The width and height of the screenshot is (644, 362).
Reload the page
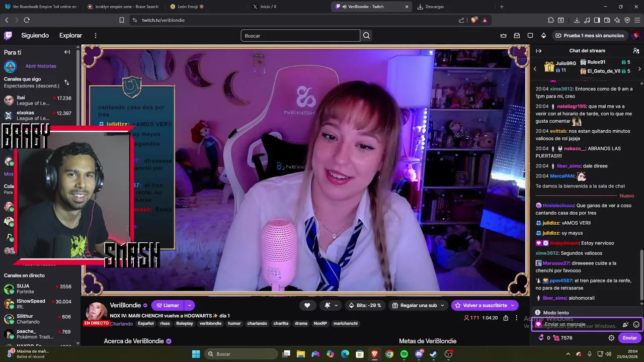(x=27, y=20)
